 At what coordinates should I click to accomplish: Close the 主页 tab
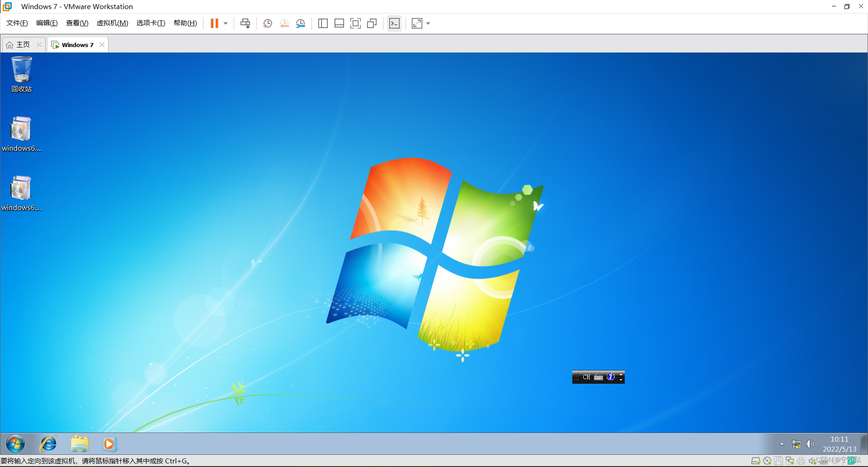(39, 44)
